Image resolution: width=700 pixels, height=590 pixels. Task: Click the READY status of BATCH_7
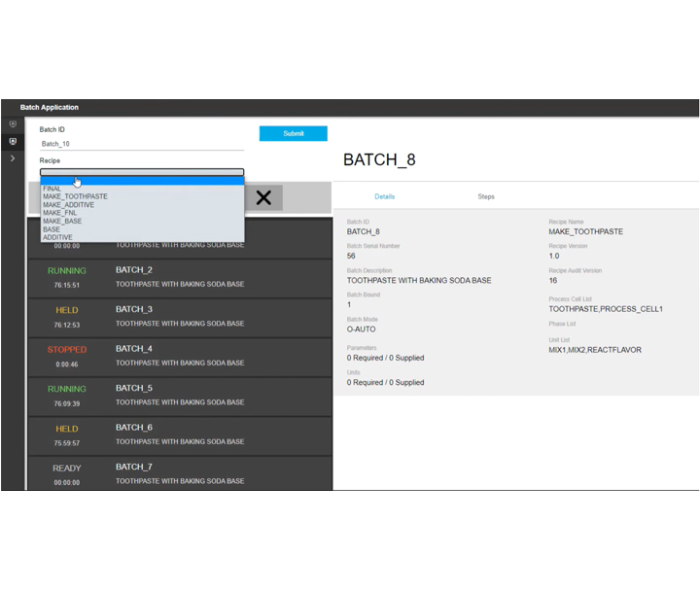pyautogui.click(x=67, y=469)
